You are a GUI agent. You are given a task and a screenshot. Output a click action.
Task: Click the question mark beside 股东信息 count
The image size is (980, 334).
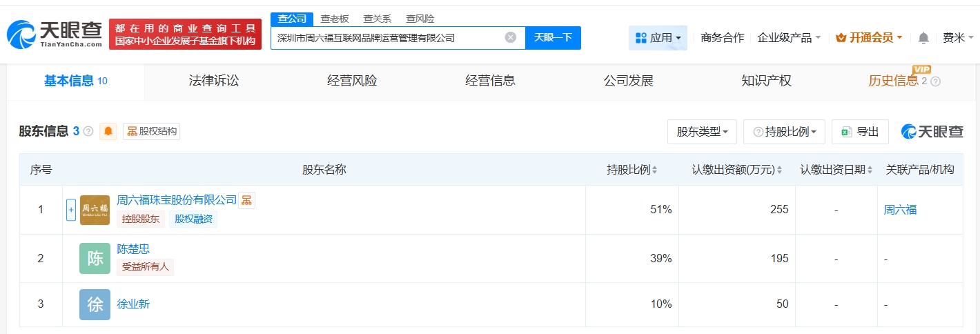click(88, 131)
